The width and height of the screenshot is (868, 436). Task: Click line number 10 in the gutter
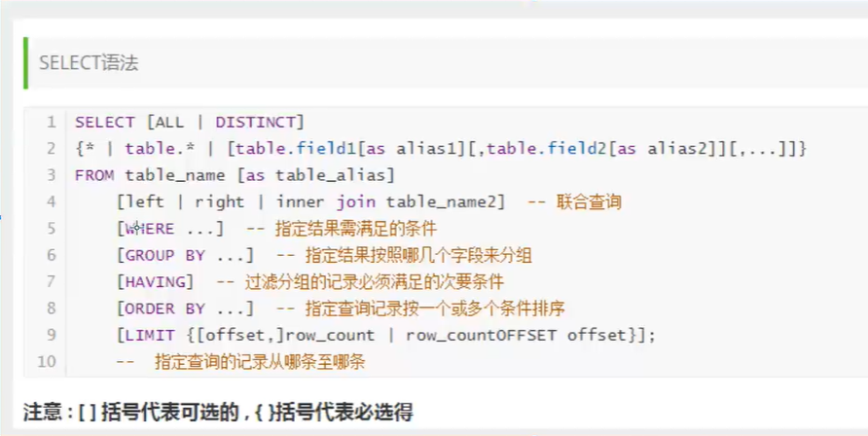click(x=46, y=362)
